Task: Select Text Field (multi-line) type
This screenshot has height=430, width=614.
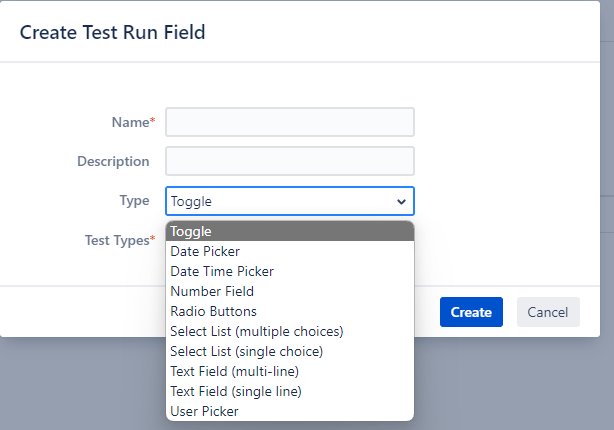Action: 234,371
